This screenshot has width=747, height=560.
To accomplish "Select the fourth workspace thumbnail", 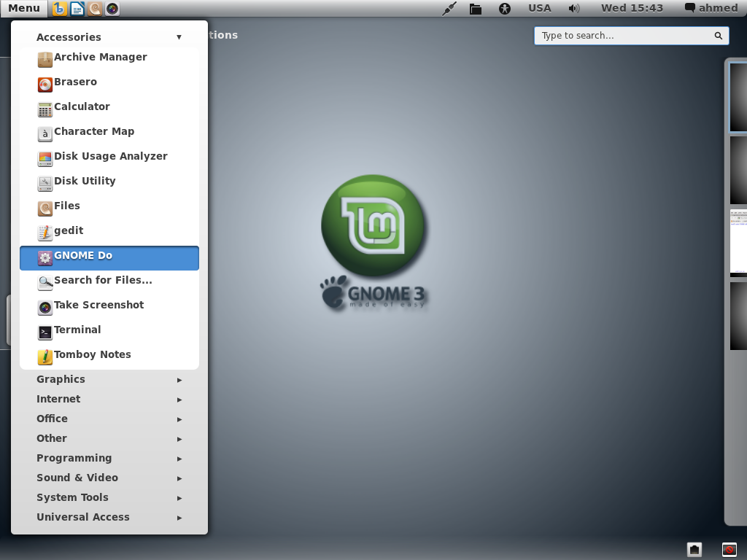I will click(738, 316).
